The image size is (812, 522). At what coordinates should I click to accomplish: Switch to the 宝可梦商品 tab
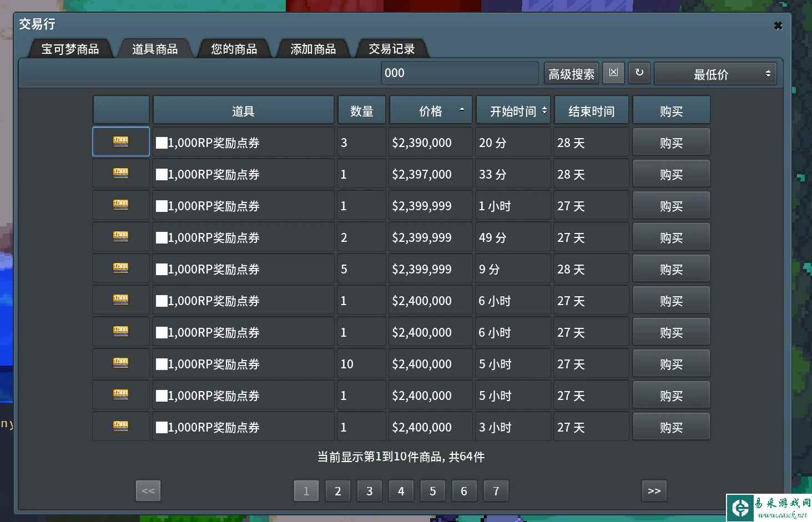(x=70, y=49)
